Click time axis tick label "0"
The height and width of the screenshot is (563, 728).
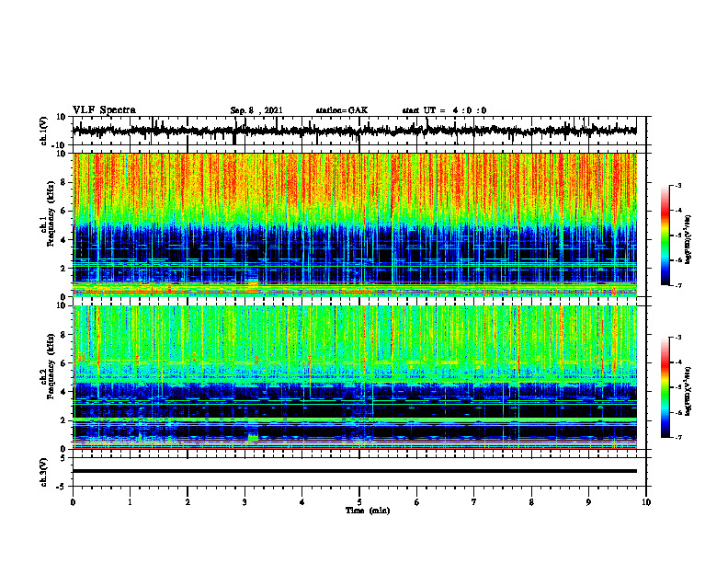coord(73,502)
